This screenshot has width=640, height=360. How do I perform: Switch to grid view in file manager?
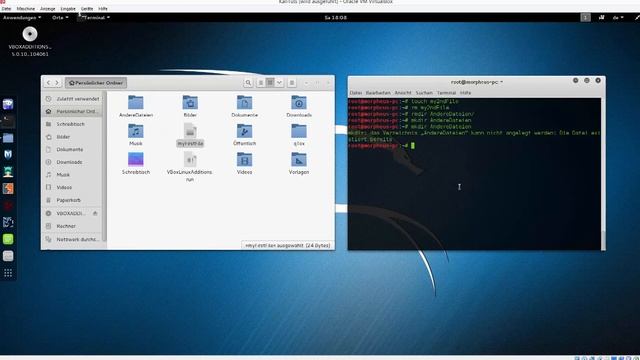[x=270, y=83]
